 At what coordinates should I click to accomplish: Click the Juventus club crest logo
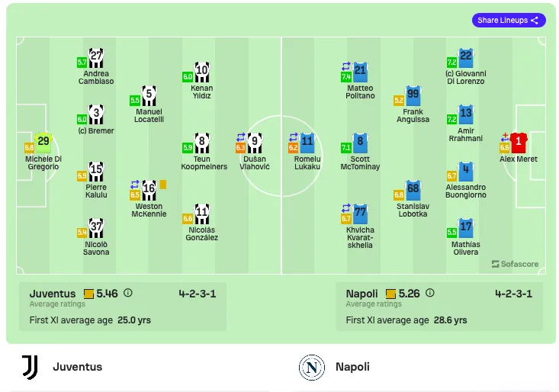point(30,367)
